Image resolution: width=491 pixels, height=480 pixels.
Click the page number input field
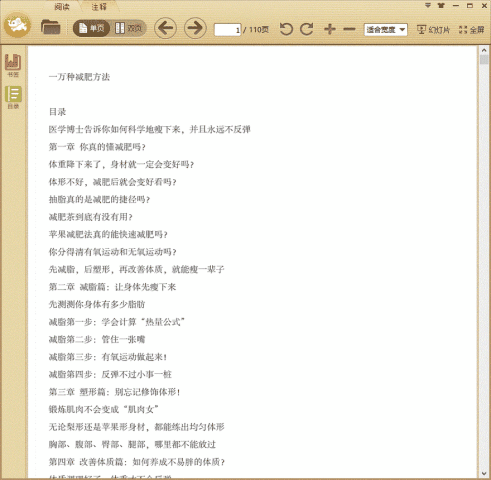[x=228, y=30]
